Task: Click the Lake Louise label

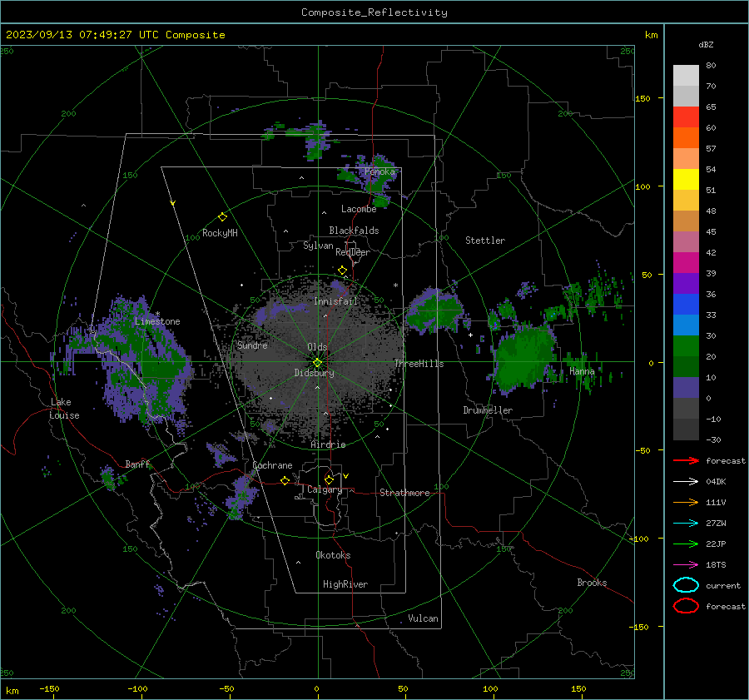Action: pyautogui.click(x=65, y=409)
